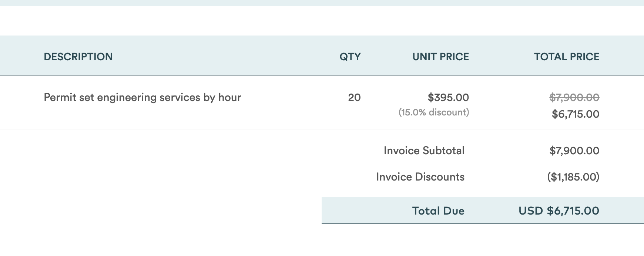The width and height of the screenshot is (644, 256).
Task: Click the discounted $6,715.00 line total
Action: 576,114
